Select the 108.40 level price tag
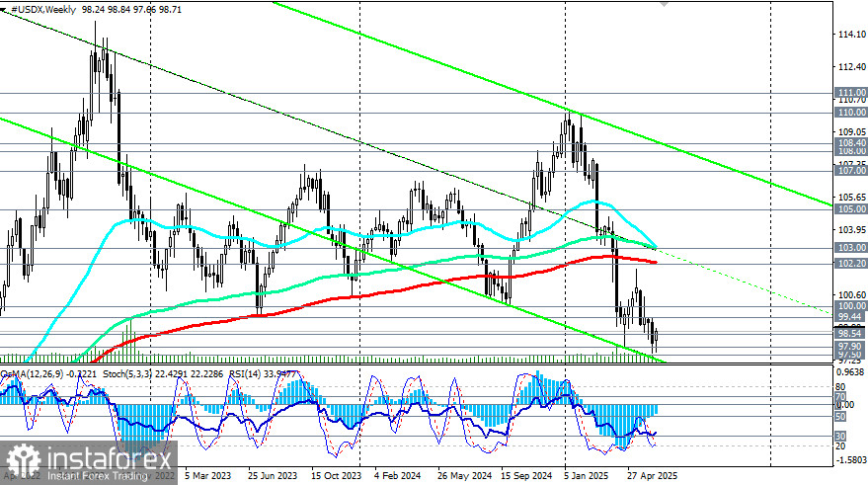868x485 pixels. [x=851, y=143]
